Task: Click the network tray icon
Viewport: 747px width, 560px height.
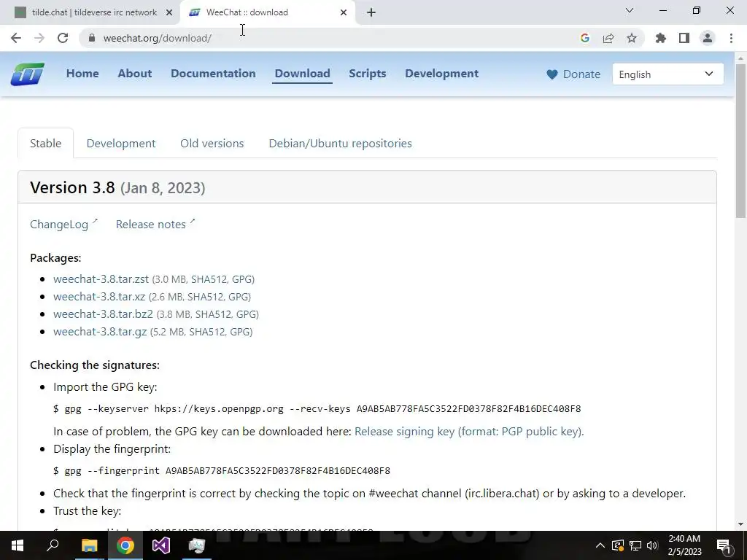Action: [x=635, y=545]
